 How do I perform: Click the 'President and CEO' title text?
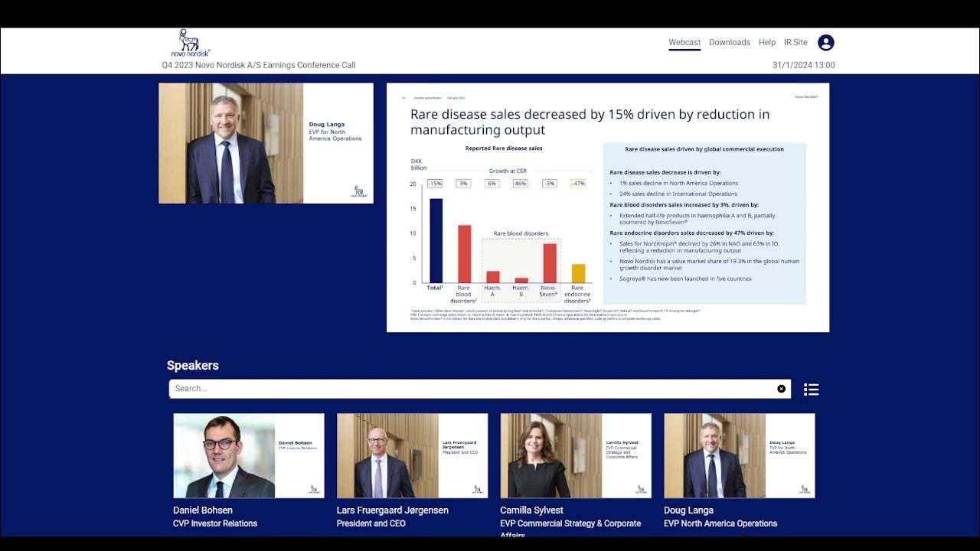tap(371, 523)
